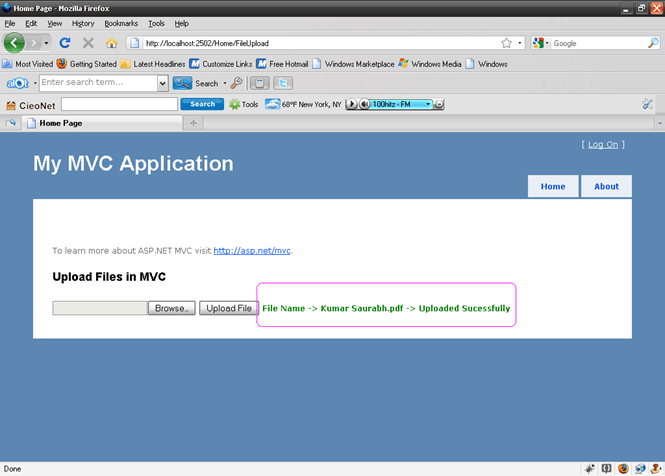The image size is (665, 476).
Task: Click the 68°F New York weather widget
Action: [x=303, y=104]
